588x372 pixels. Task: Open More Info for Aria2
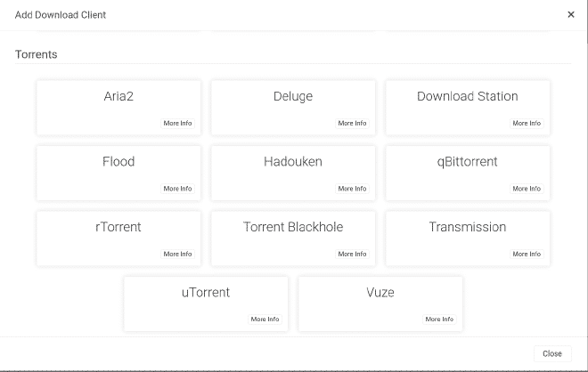click(178, 123)
